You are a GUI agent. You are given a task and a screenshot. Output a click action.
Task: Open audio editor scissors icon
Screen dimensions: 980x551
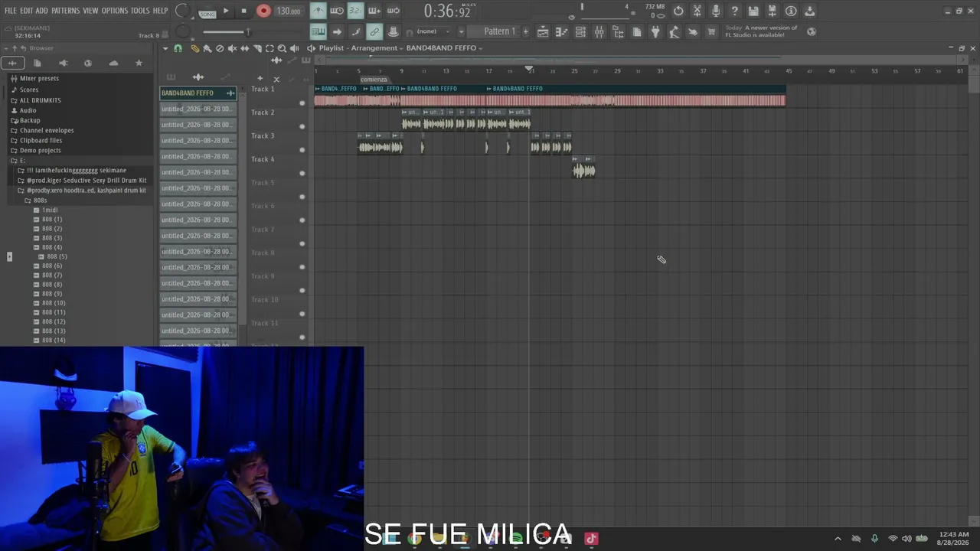[x=697, y=11]
